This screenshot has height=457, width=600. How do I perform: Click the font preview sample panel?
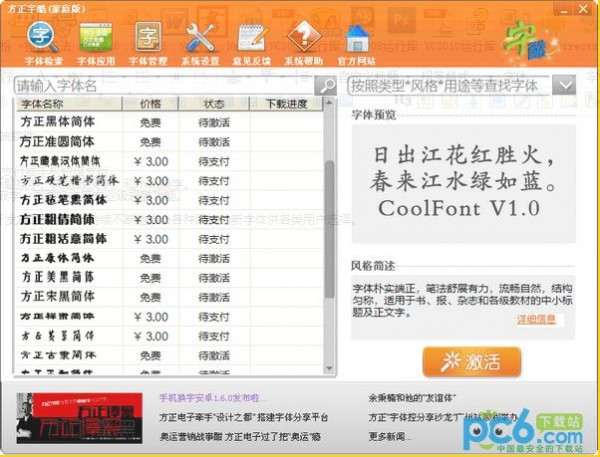tap(463, 184)
